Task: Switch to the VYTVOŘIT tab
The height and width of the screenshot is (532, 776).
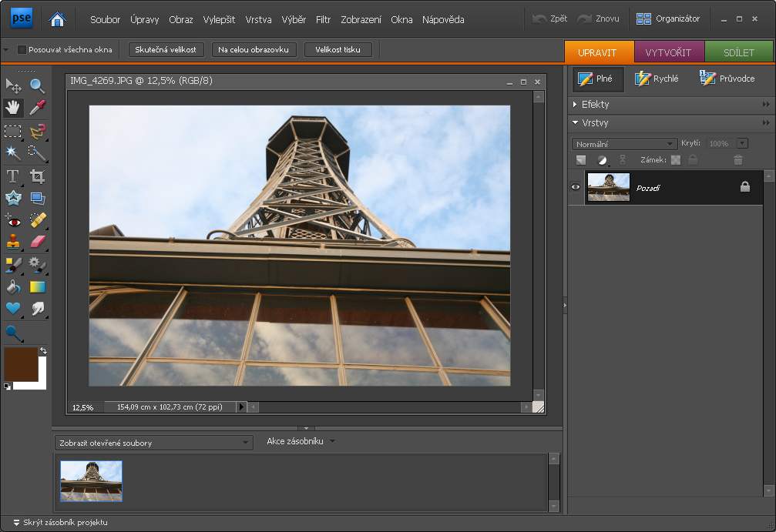Action: pos(668,52)
